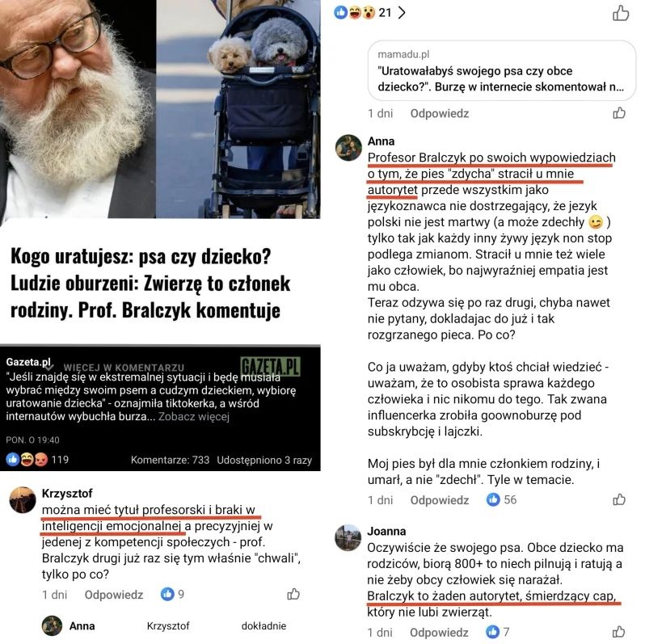
Task: View the 56 reactions on Anna's comment
Action: [x=501, y=499]
